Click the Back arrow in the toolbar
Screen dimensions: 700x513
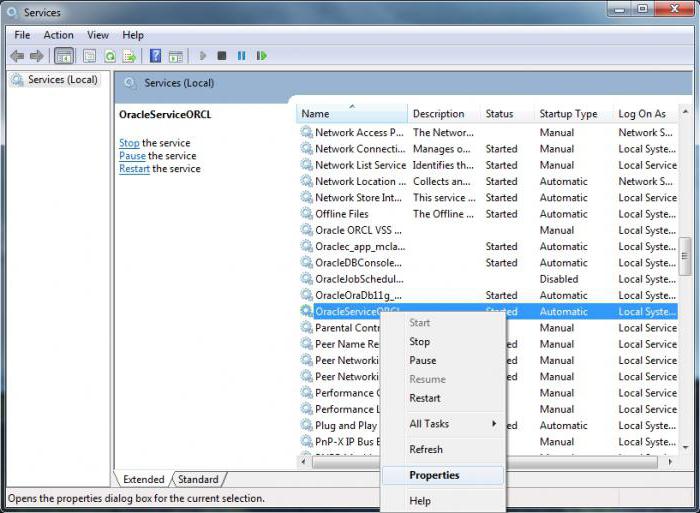(x=17, y=56)
